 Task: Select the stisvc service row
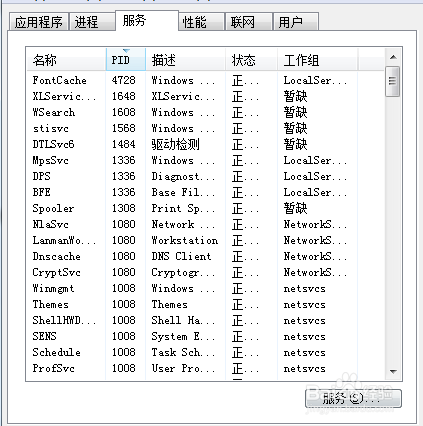[205, 128]
